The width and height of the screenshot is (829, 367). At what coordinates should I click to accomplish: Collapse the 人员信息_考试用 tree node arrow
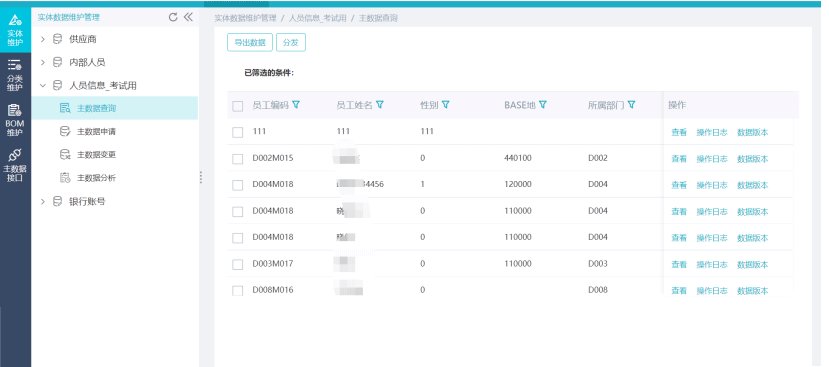point(43,86)
